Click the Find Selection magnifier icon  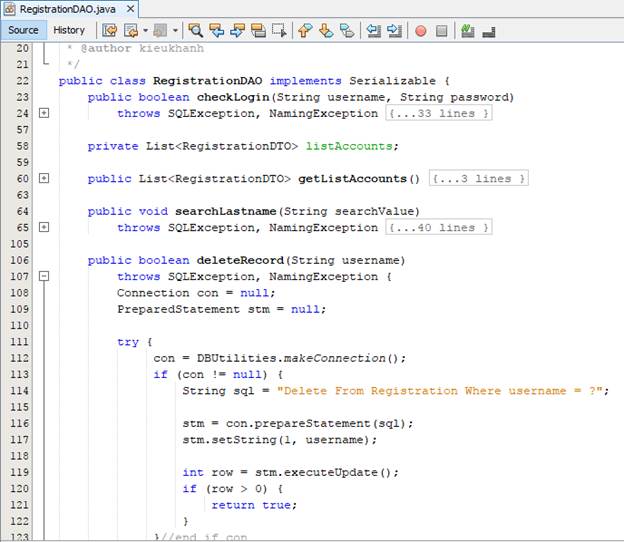(x=195, y=30)
